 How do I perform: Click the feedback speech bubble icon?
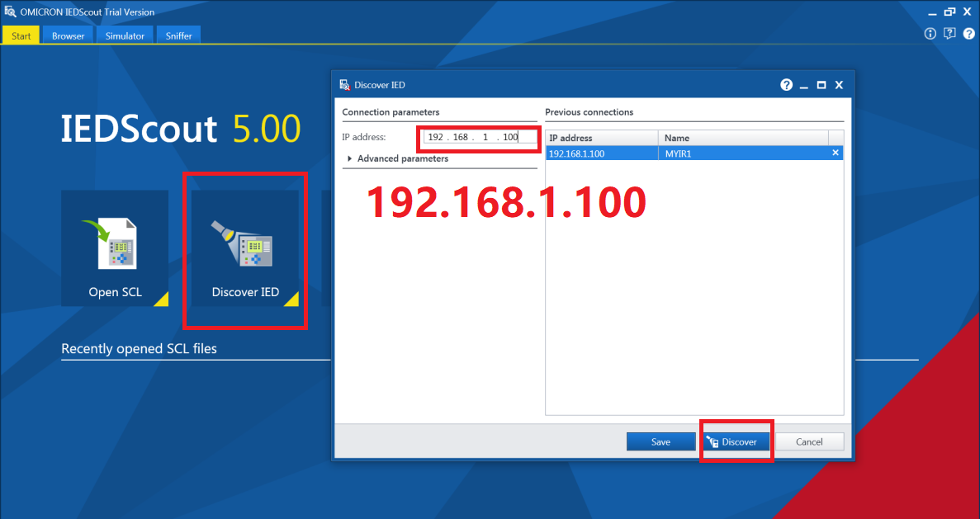pos(949,34)
